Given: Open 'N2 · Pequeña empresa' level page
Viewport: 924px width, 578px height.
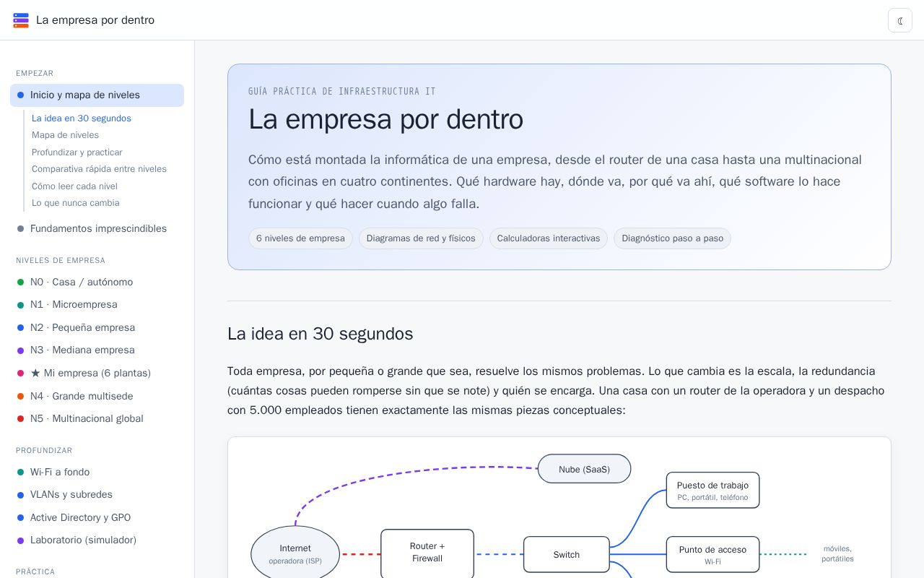Looking at the screenshot, I should pos(97,327).
